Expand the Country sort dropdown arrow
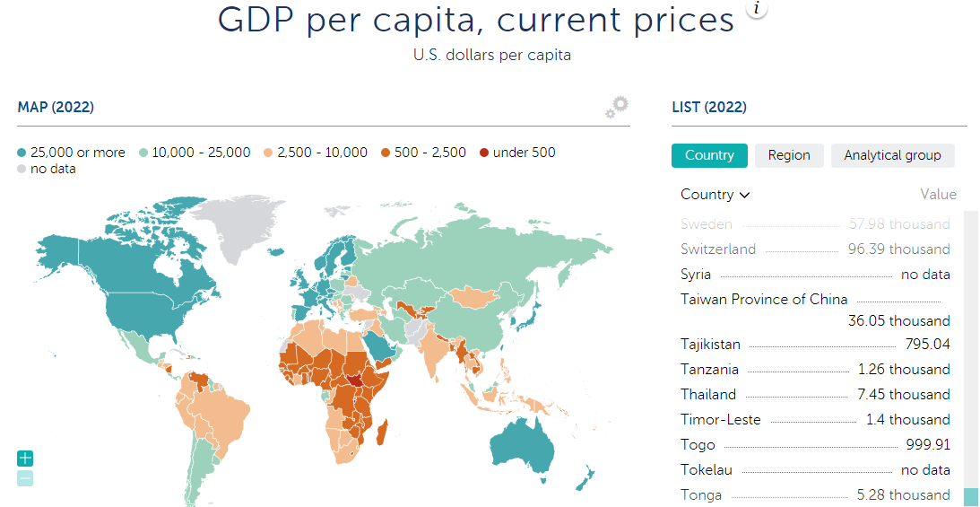This screenshot has width=980, height=507. click(745, 195)
